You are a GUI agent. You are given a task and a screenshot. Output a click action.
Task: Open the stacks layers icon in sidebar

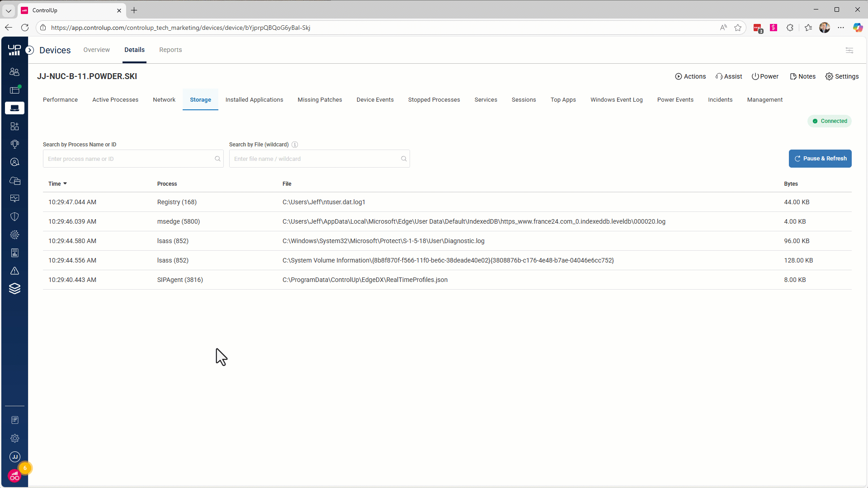15,288
